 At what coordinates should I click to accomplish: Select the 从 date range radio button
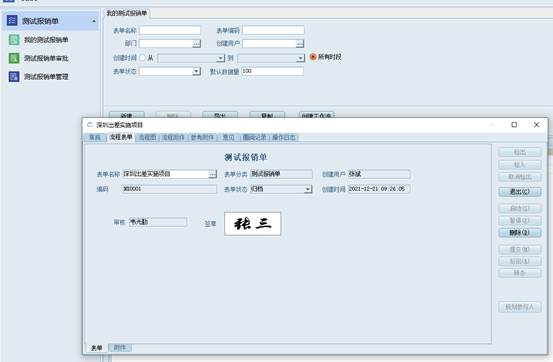click(142, 58)
